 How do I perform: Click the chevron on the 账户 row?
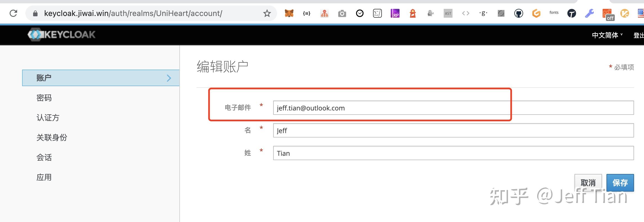point(169,78)
